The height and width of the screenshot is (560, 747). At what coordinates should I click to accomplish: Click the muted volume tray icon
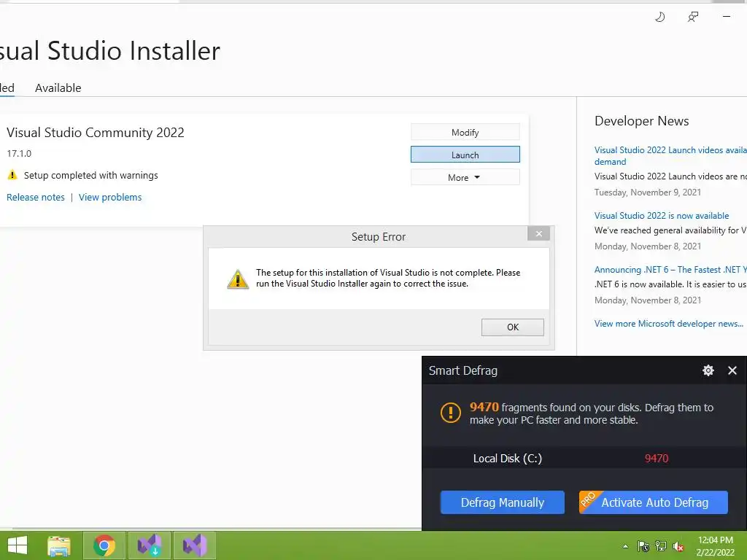pos(678,546)
